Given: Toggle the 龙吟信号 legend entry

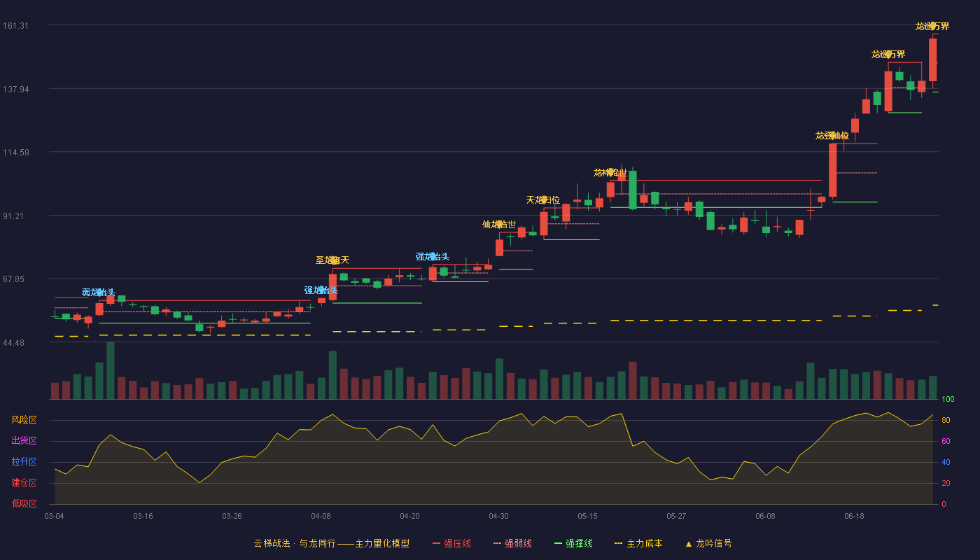Looking at the screenshot, I should 708,543.
